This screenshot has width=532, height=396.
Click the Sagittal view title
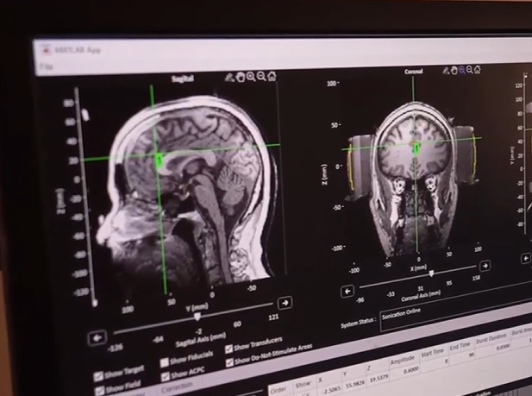(183, 79)
